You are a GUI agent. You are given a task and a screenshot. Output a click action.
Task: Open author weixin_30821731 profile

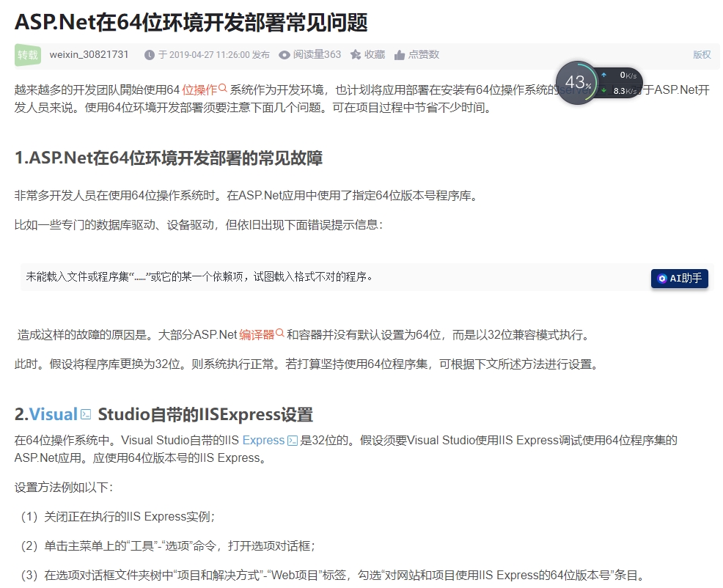(x=89, y=55)
